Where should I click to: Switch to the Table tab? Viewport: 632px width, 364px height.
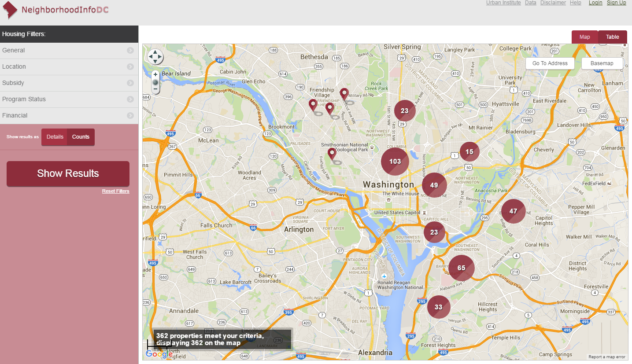tap(612, 37)
